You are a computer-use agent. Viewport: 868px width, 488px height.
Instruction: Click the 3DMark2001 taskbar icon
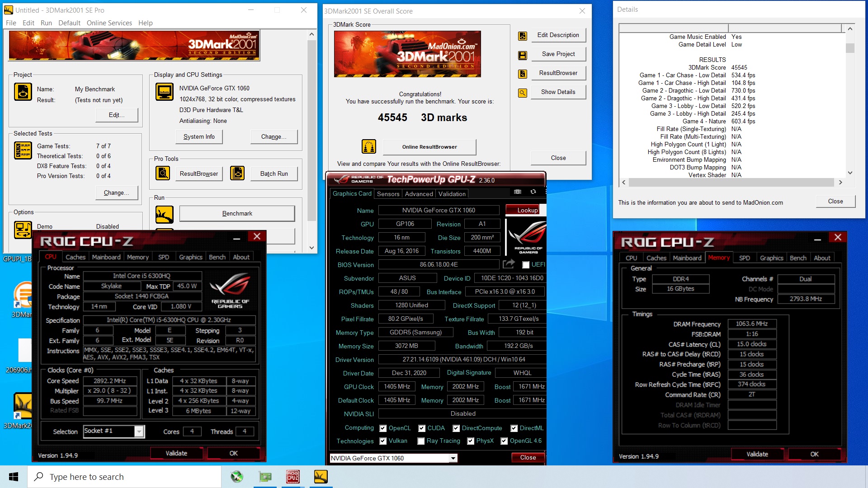pos(321,477)
